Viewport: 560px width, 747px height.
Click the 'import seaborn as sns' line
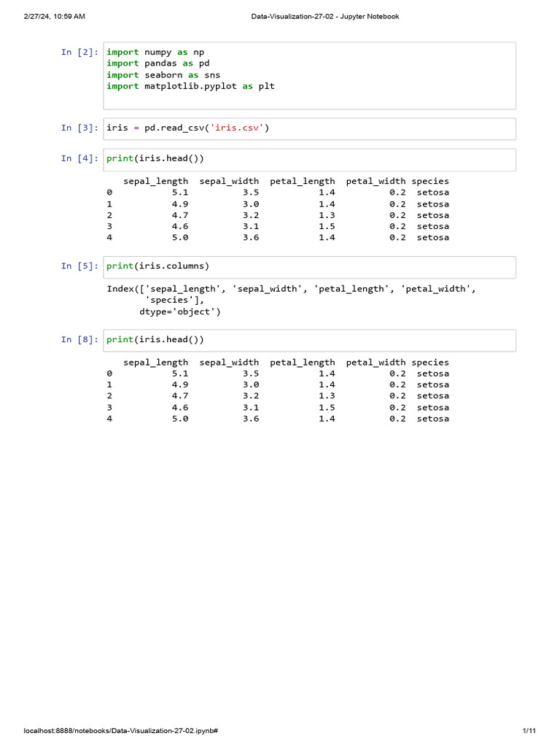click(x=163, y=75)
